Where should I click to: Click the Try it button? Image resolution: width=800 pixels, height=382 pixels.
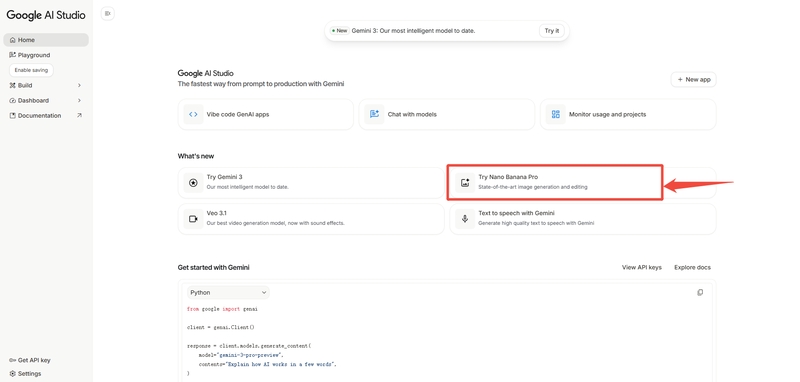[x=552, y=31]
